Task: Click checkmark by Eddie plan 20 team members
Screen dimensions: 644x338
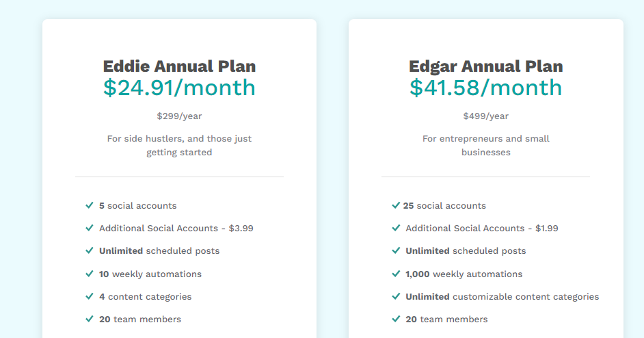Action: [89, 319]
